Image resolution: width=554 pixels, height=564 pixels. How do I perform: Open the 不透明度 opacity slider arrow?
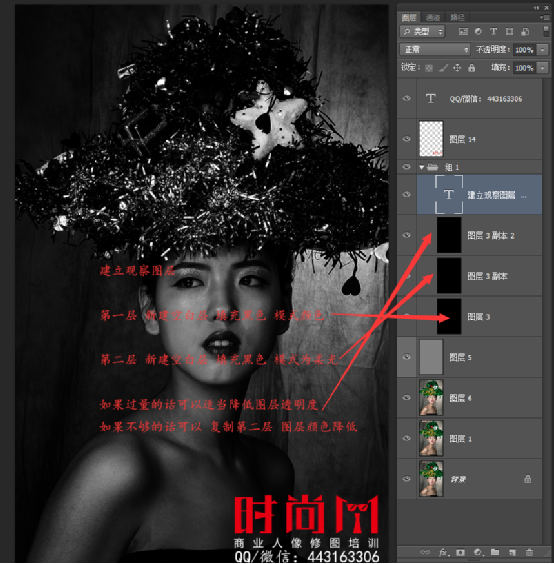pyautogui.click(x=542, y=50)
